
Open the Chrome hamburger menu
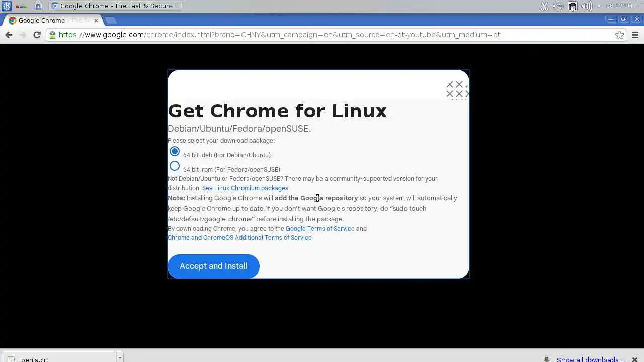point(635,35)
